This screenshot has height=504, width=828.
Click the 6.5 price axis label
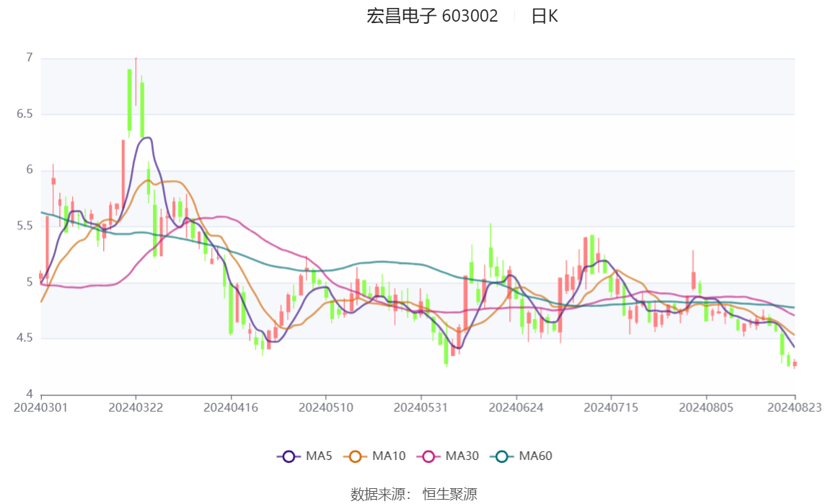[25, 114]
